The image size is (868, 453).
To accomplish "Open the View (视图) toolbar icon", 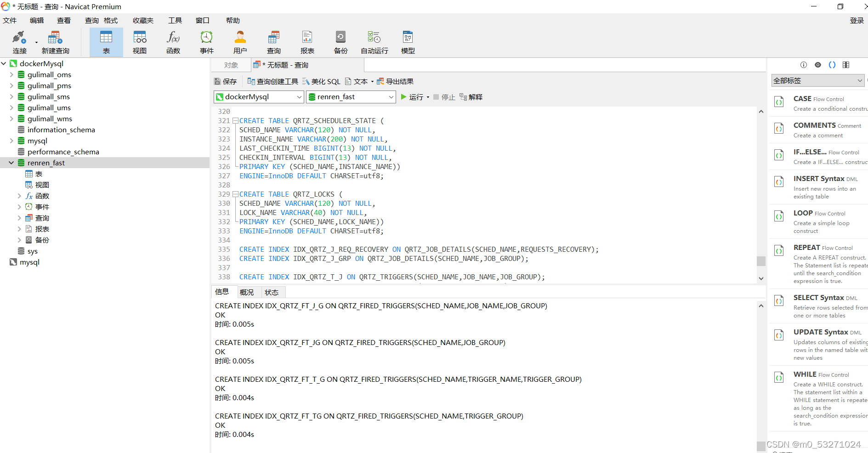I will click(140, 42).
